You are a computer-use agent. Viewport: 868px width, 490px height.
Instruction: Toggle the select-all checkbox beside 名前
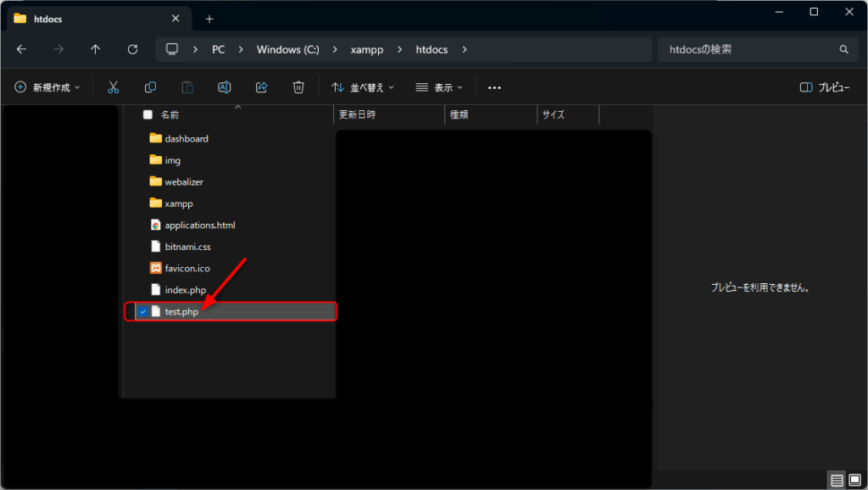pyautogui.click(x=147, y=114)
